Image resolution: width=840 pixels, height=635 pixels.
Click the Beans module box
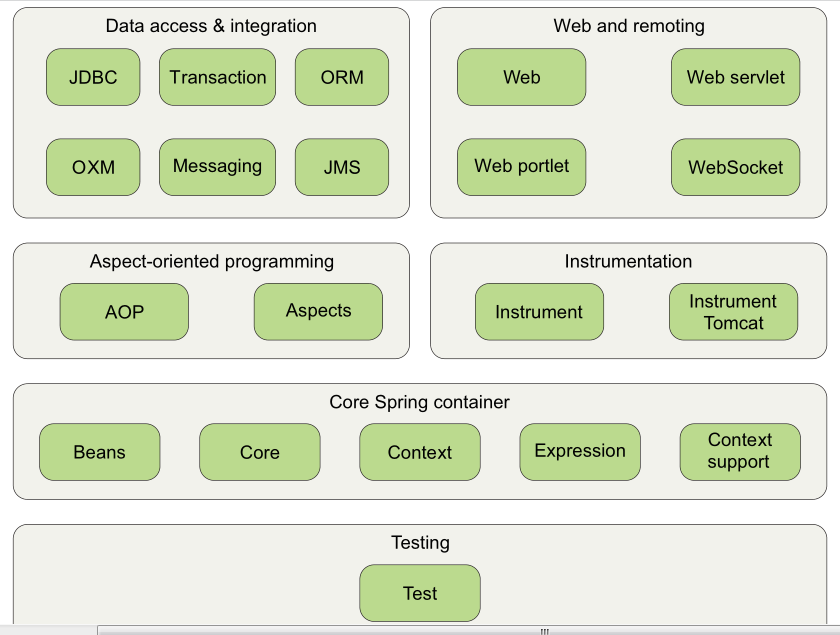click(100, 452)
